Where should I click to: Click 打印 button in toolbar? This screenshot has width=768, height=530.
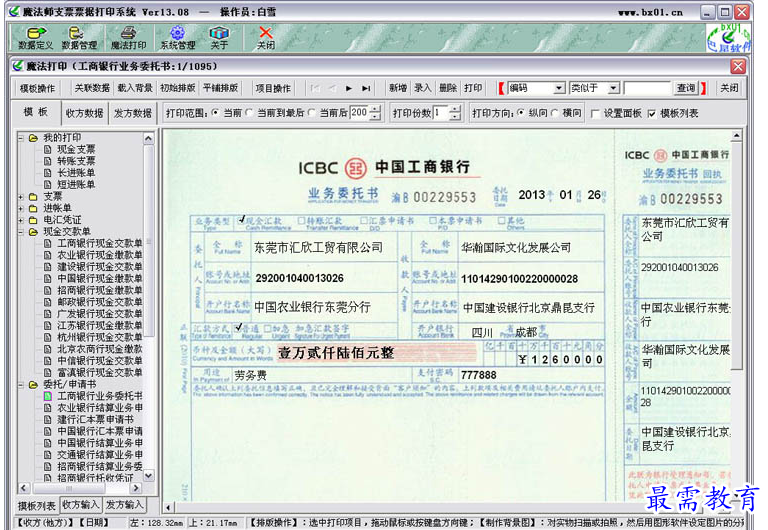coord(473,88)
